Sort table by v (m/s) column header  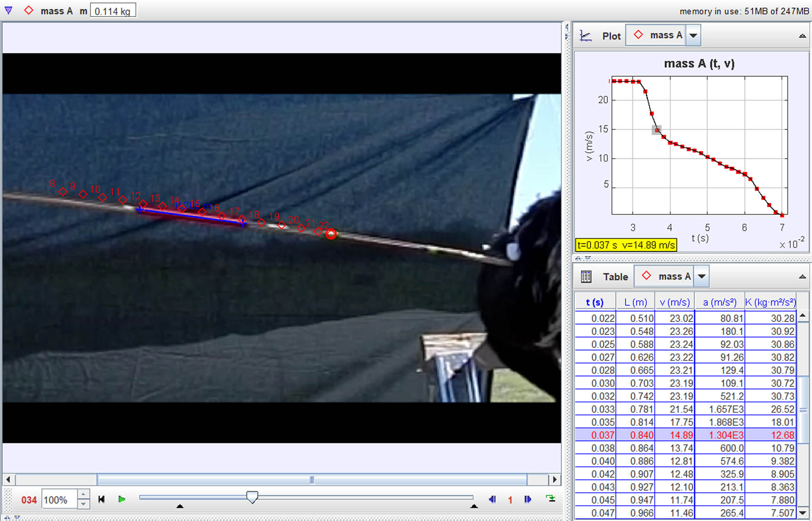(x=674, y=302)
